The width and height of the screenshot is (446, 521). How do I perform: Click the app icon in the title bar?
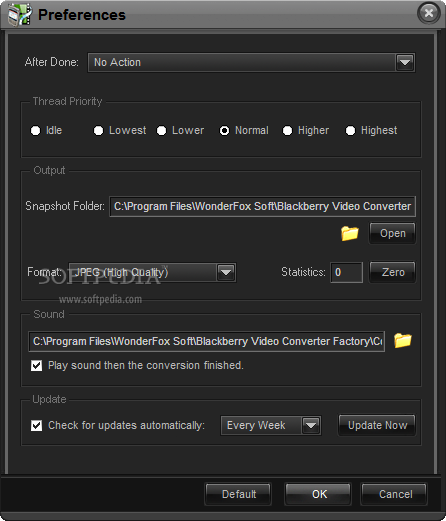point(20,15)
